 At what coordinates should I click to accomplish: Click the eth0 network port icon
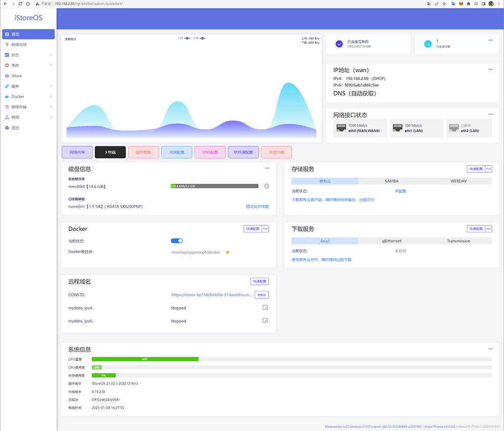click(340, 128)
